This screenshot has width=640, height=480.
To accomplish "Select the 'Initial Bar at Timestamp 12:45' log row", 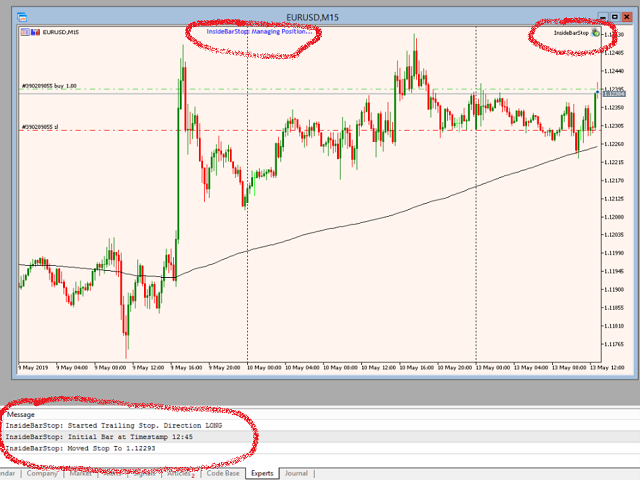I will tap(320, 437).
